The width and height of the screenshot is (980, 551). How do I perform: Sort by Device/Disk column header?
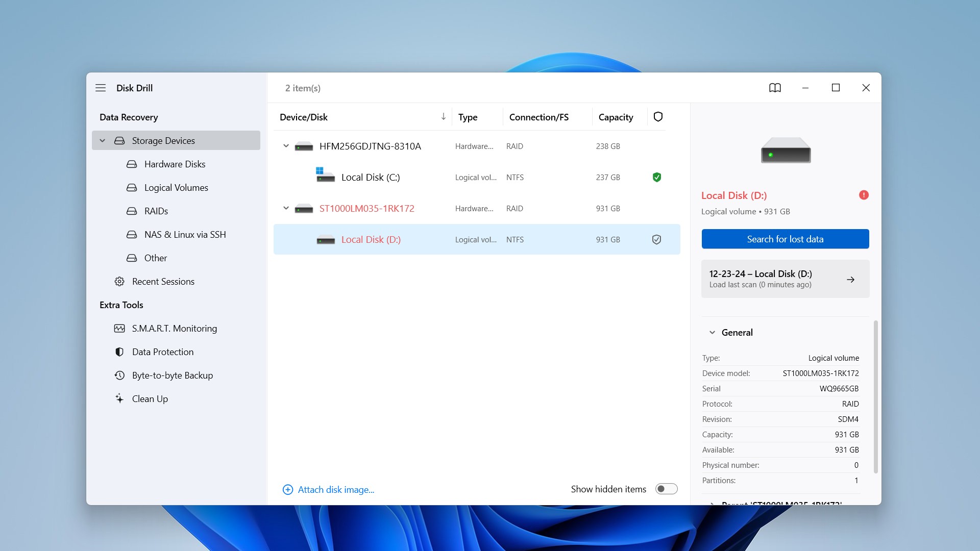click(303, 117)
